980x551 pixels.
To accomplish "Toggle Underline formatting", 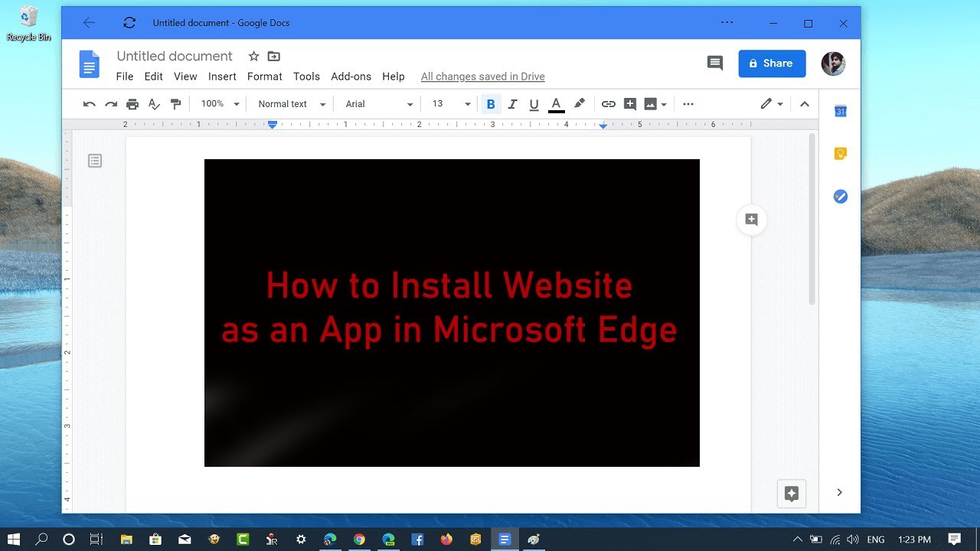I will (534, 104).
